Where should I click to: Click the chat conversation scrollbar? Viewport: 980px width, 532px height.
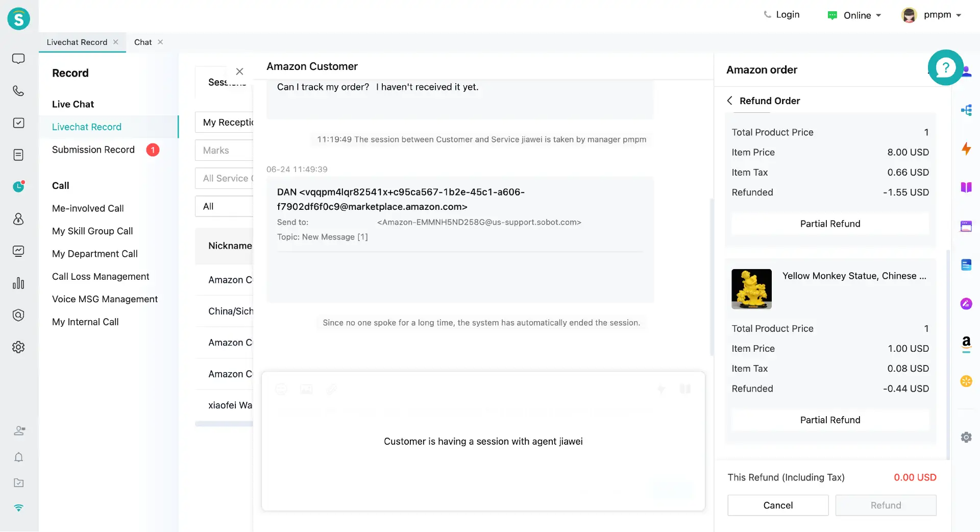pyautogui.click(x=712, y=277)
